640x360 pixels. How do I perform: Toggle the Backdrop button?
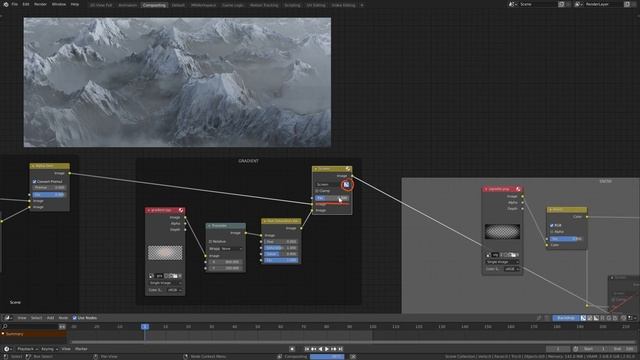[x=565, y=318]
